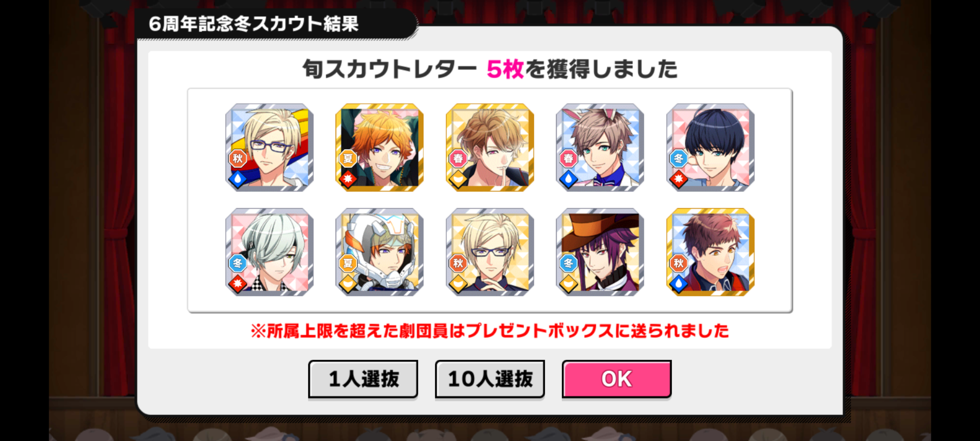Open the dark blue-haired character card
The image size is (980, 441).
[710, 147]
